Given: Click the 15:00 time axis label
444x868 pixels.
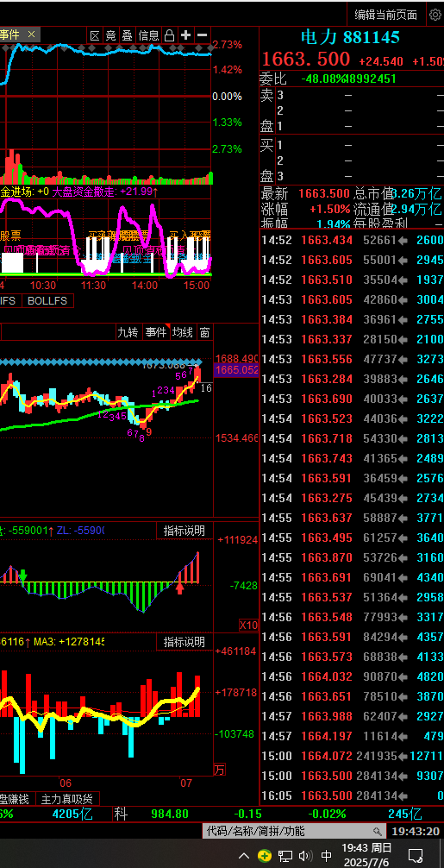Looking at the screenshot, I should (x=197, y=285).
